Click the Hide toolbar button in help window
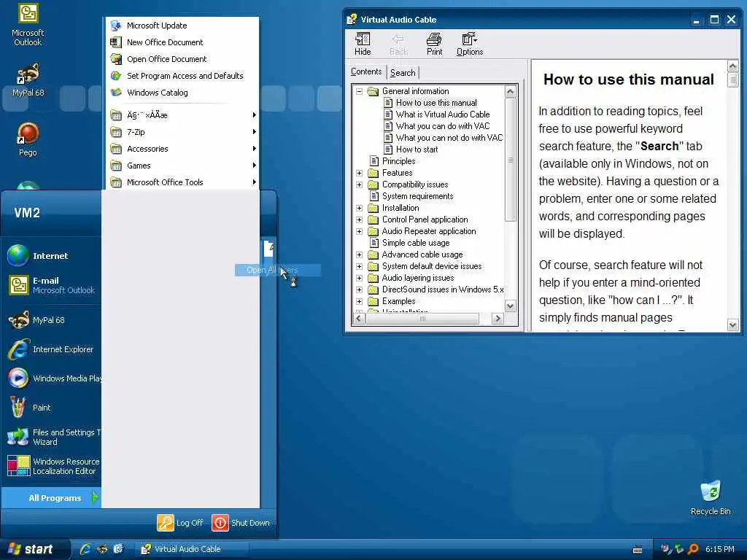747x560 pixels. click(x=363, y=44)
